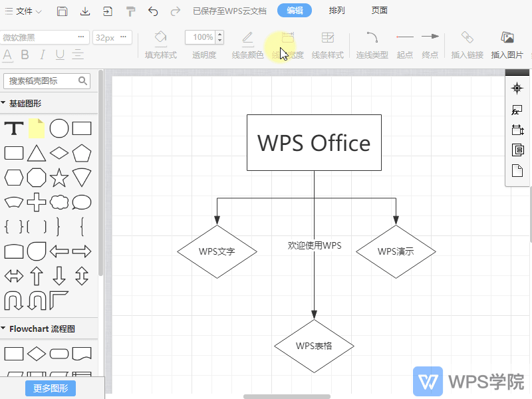Open line width tool
Viewport: 532px width, 399px height.
288,45
